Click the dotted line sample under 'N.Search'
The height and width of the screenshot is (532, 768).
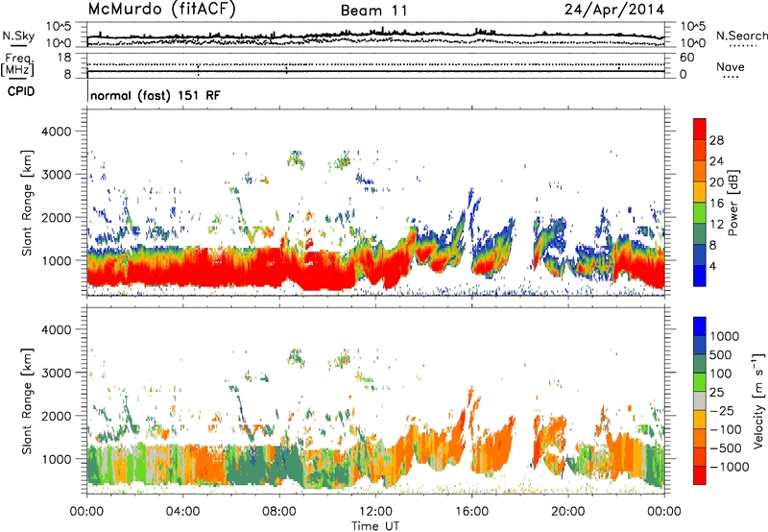coord(742,45)
